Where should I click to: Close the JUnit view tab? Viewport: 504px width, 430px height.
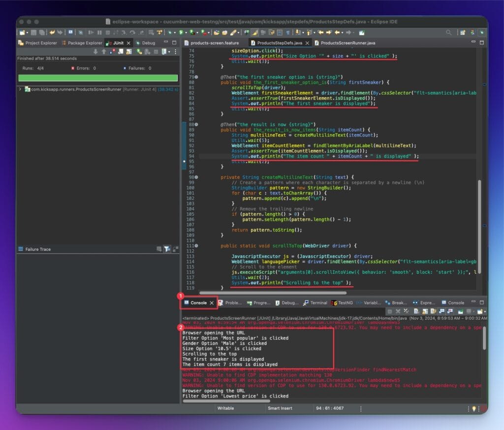(x=128, y=43)
